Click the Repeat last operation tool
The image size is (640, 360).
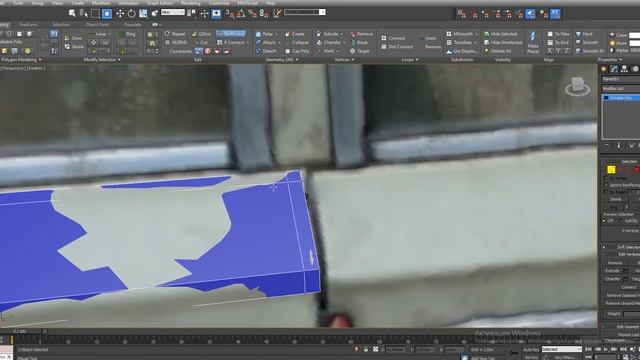(x=175, y=34)
